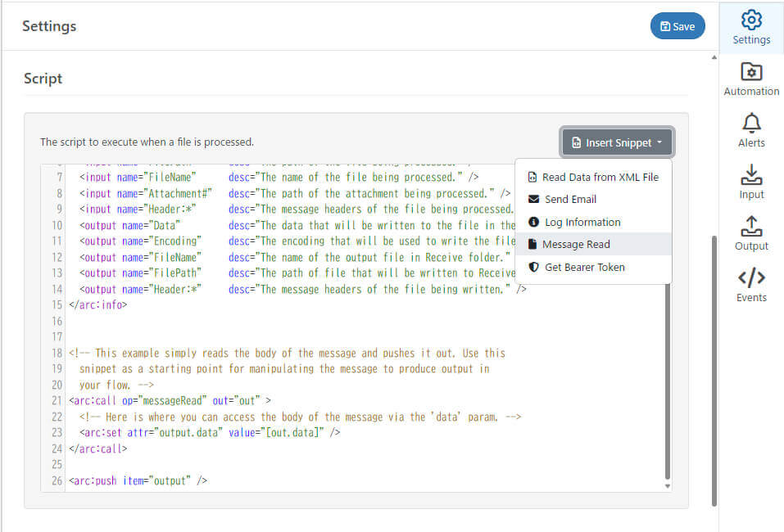Screen dimensions: 784x532
Task: Click the shield icon beside Get Bearer Token
Action: coord(533,267)
